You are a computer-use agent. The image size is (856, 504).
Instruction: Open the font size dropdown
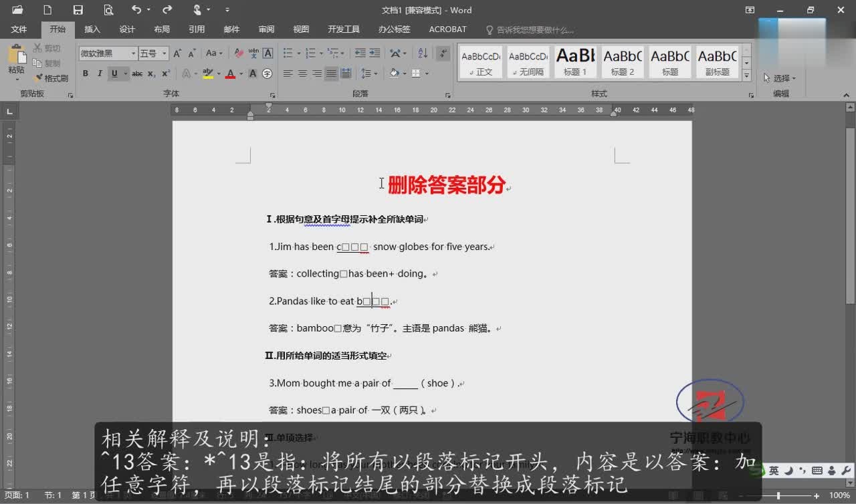(164, 53)
